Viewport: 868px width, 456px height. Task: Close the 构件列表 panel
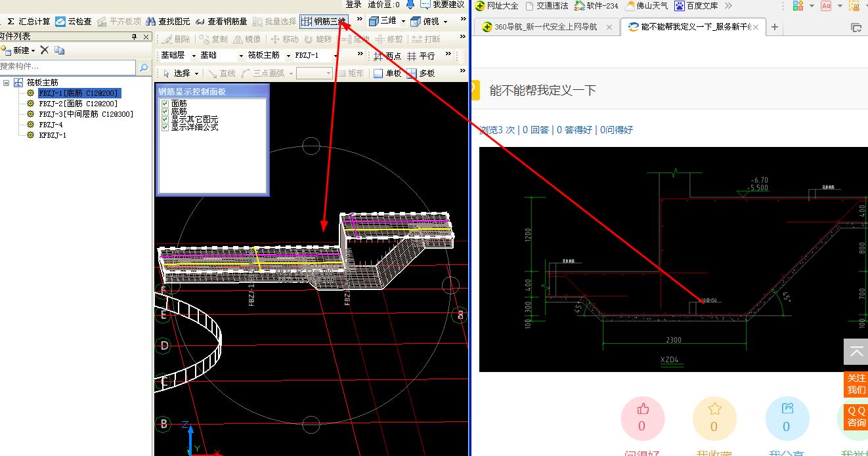146,37
